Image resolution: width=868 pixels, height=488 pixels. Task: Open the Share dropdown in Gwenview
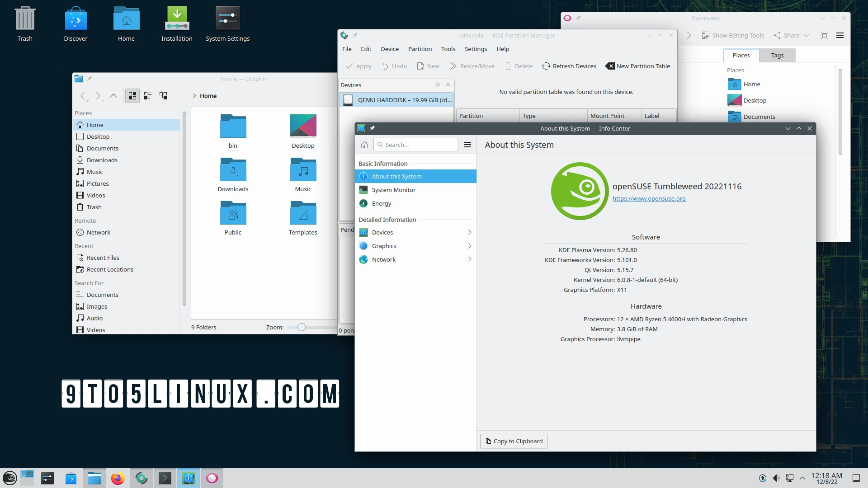coord(791,35)
